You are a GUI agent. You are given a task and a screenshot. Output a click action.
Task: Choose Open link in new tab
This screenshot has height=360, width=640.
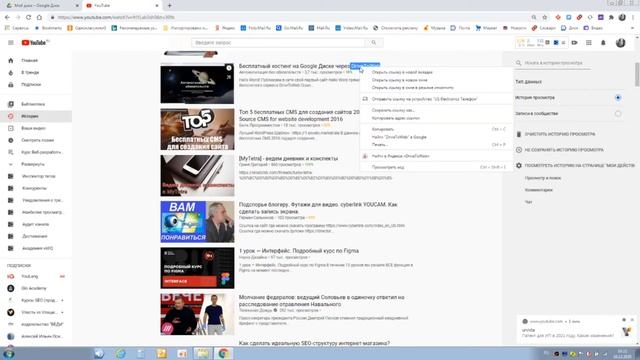click(x=436, y=72)
